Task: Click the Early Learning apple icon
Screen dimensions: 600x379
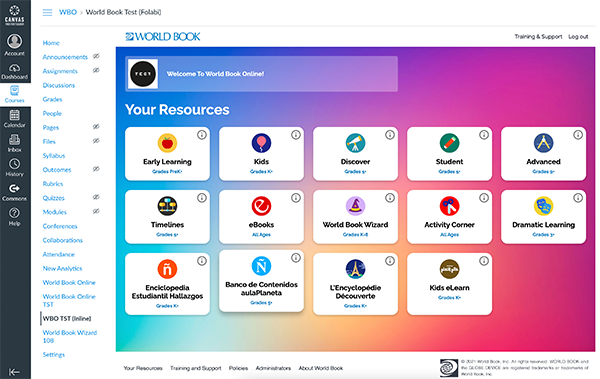Action: pyautogui.click(x=167, y=143)
